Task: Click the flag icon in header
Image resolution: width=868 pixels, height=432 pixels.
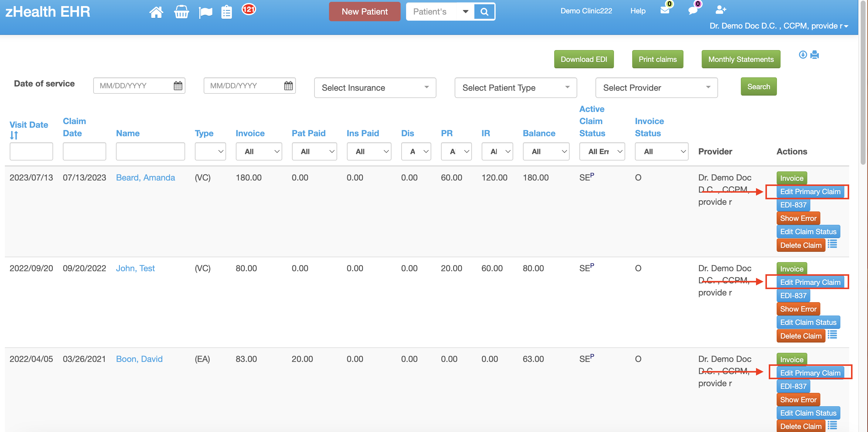Action: [x=205, y=12]
